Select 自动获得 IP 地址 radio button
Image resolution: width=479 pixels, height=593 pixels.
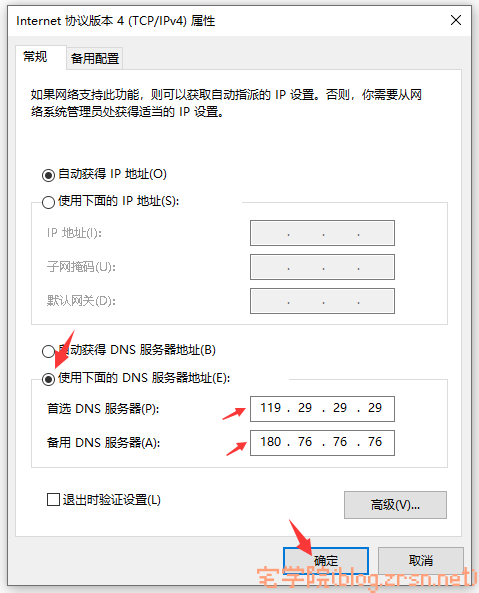pyautogui.click(x=48, y=175)
